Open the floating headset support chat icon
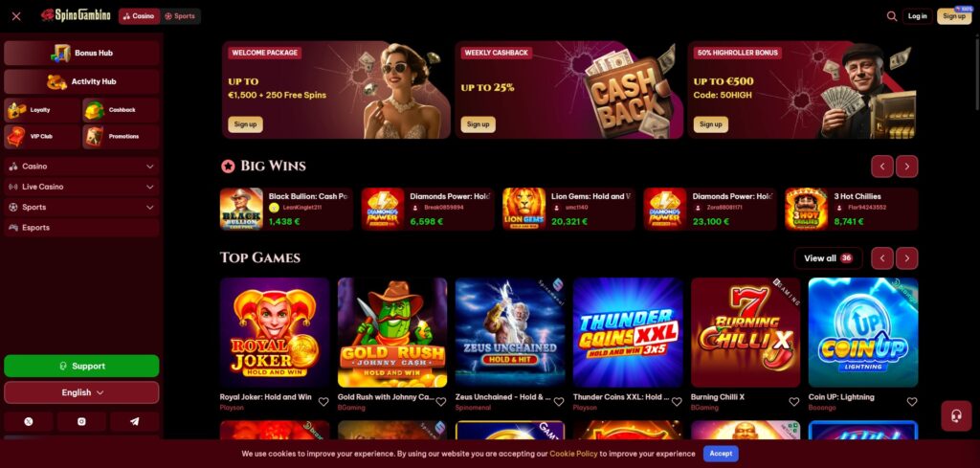The image size is (980, 468). tap(956, 416)
